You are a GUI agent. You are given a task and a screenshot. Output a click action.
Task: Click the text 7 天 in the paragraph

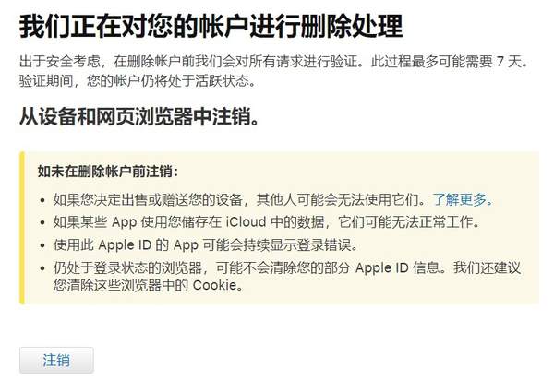tap(509, 62)
